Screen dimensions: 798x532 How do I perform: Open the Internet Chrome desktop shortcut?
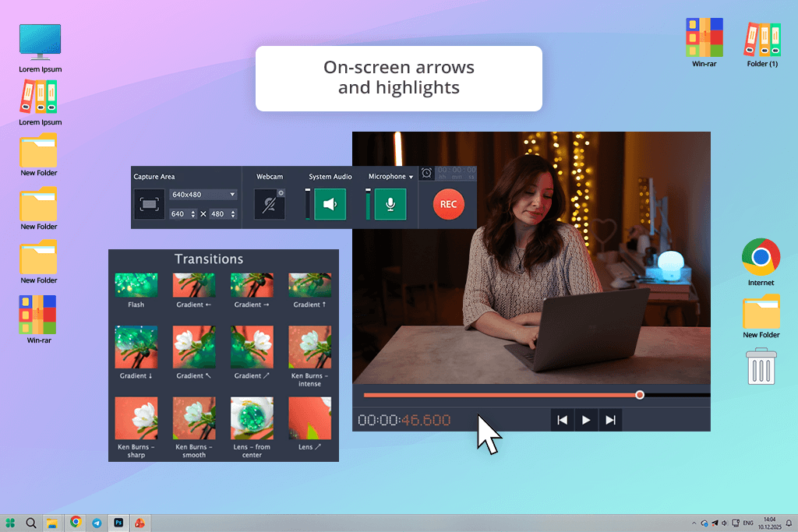pos(761,262)
